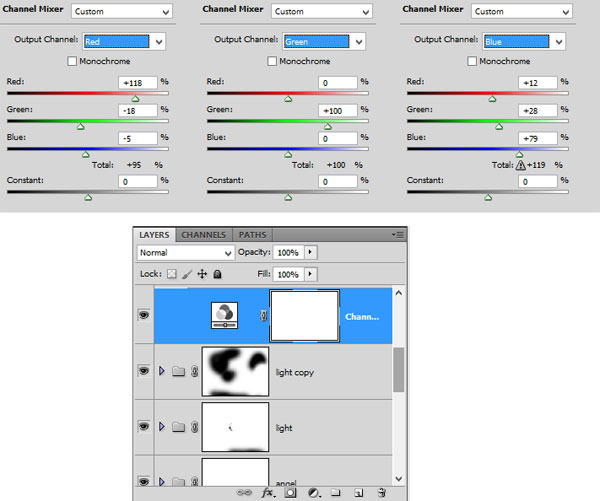
Task: Click mask link icon on Channel Mixer layer
Action: click(x=263, y=315)
